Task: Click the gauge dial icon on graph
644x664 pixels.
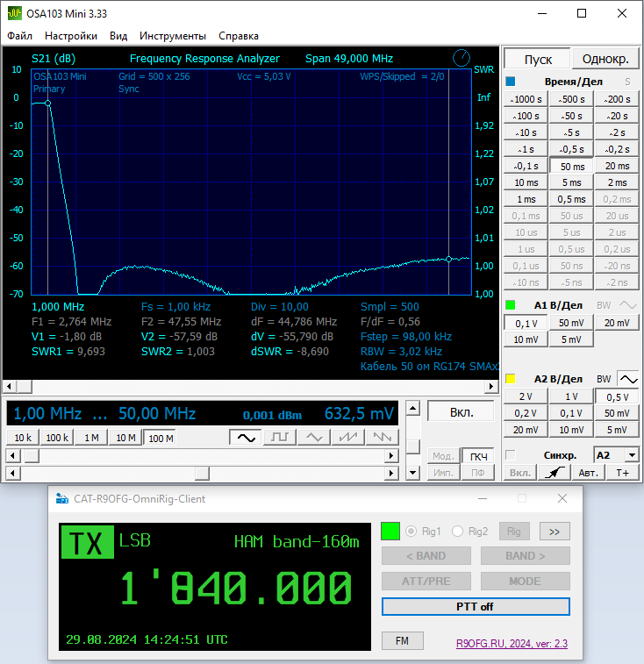Action: tap(461, 58)
